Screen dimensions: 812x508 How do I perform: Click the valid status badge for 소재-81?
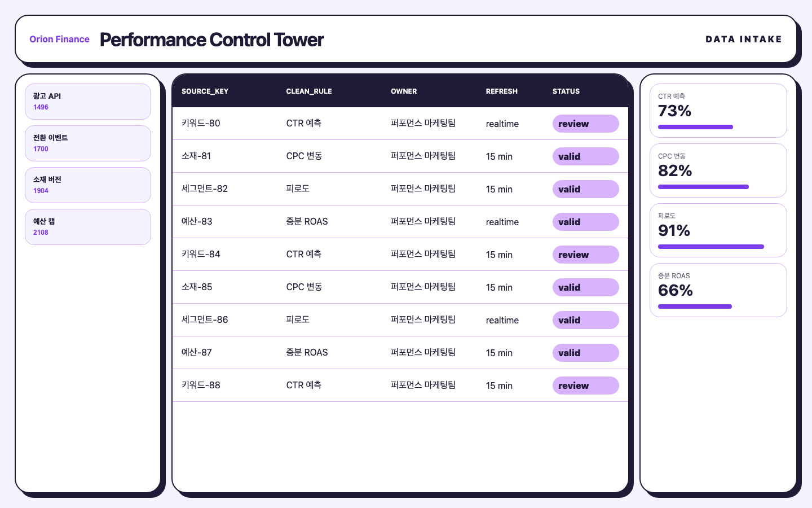(585, 156)
